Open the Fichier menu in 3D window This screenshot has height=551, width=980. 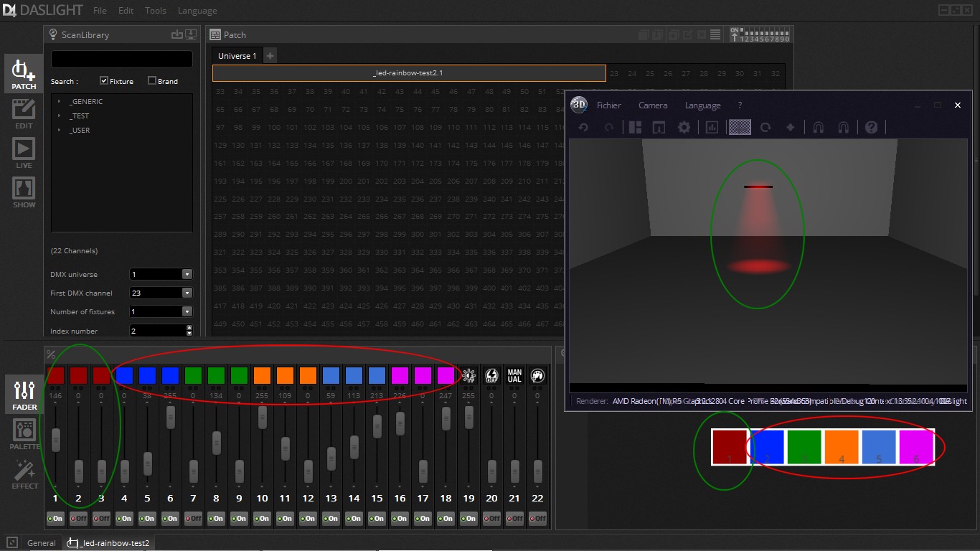[609, 105]
